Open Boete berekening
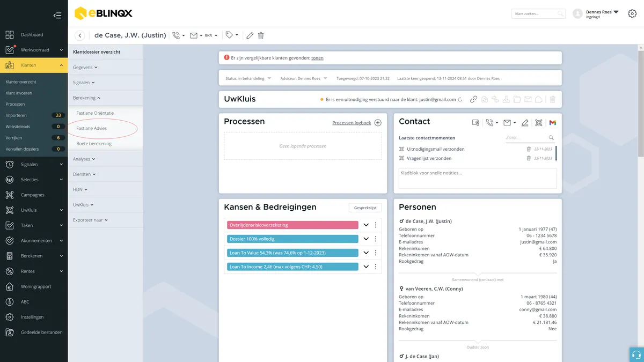 tap(94, 144)
